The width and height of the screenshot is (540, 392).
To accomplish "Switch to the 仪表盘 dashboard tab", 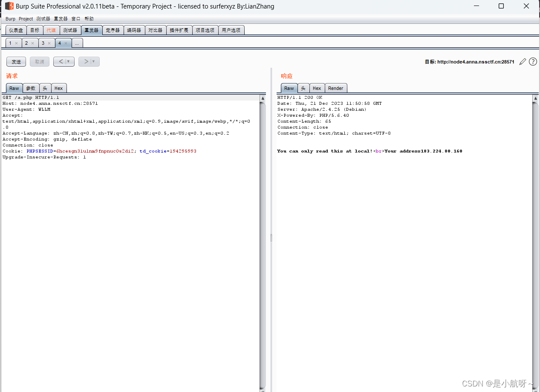I will click(x=16, y=30).
